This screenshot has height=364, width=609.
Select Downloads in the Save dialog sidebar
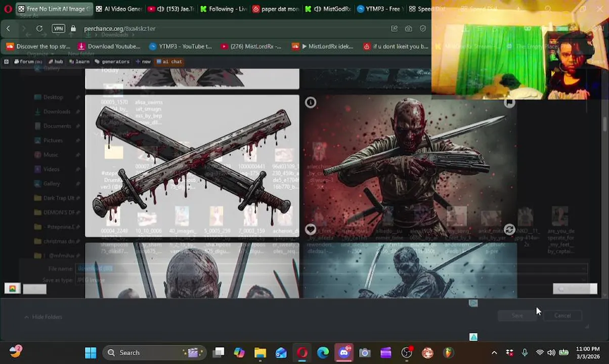(x=56, y=112)
